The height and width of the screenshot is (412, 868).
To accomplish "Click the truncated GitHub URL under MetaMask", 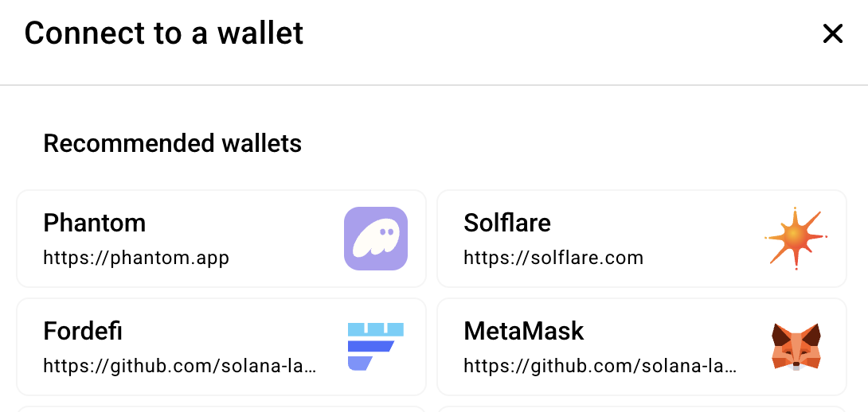I will [x=600, y=366].
